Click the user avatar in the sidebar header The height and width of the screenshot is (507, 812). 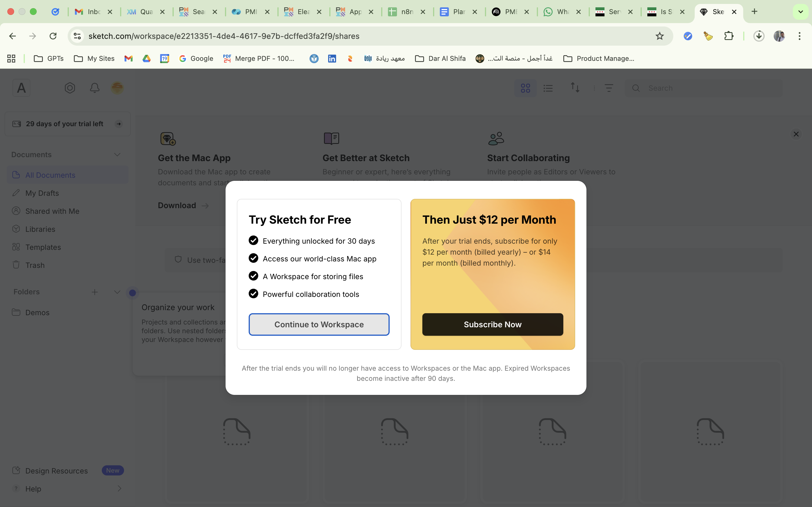click(x=117, y=88)
